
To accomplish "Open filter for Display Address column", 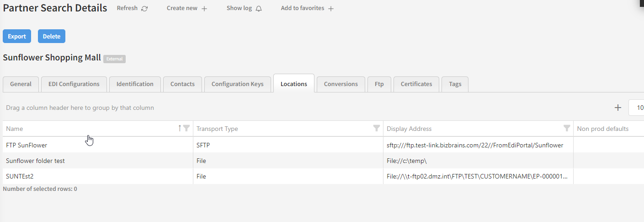I will [567, 129].
